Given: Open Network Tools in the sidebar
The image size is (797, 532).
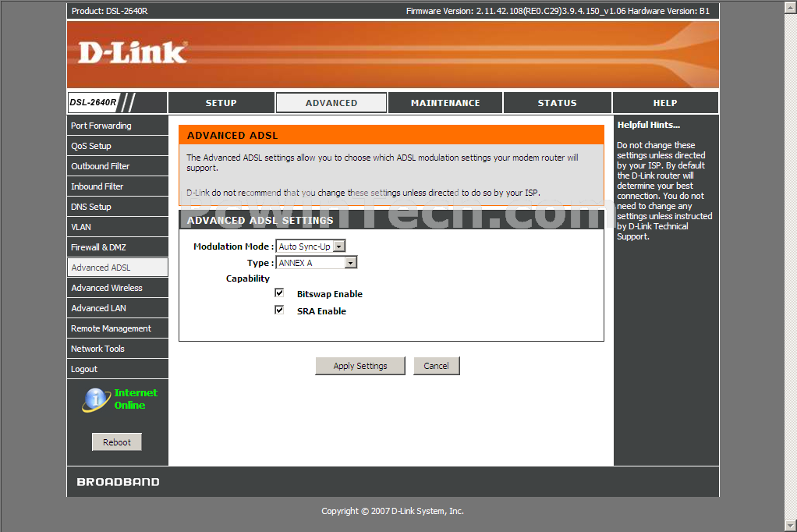Looking at the screenshot, I should [118, 349].
